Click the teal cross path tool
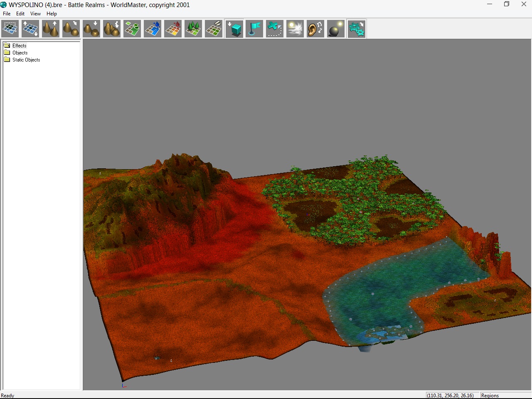 275,29
